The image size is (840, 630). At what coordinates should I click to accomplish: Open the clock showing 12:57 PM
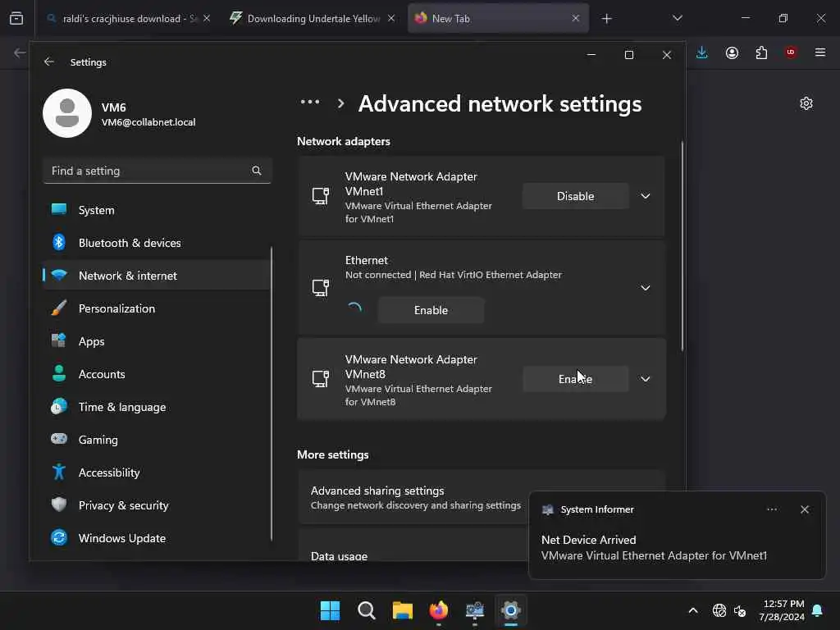point(782,610)
